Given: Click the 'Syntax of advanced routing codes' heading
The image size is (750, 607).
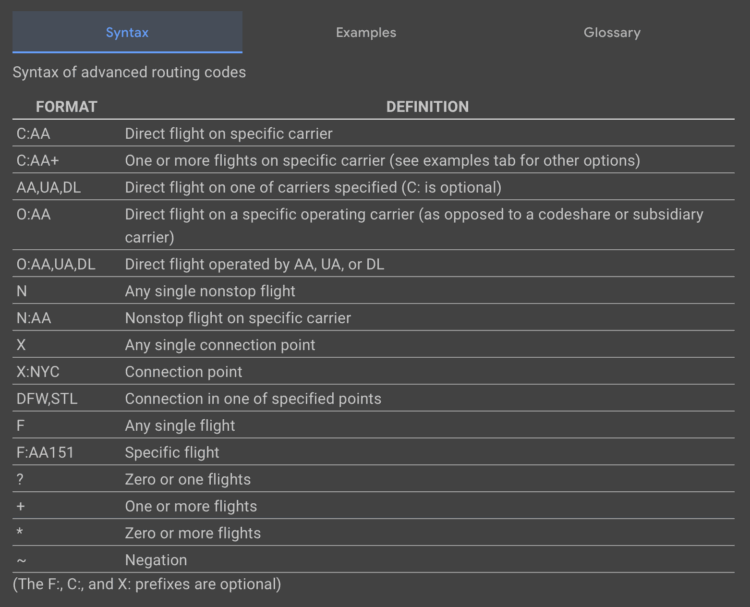Looking at the screenshot, I should [129, 72].
